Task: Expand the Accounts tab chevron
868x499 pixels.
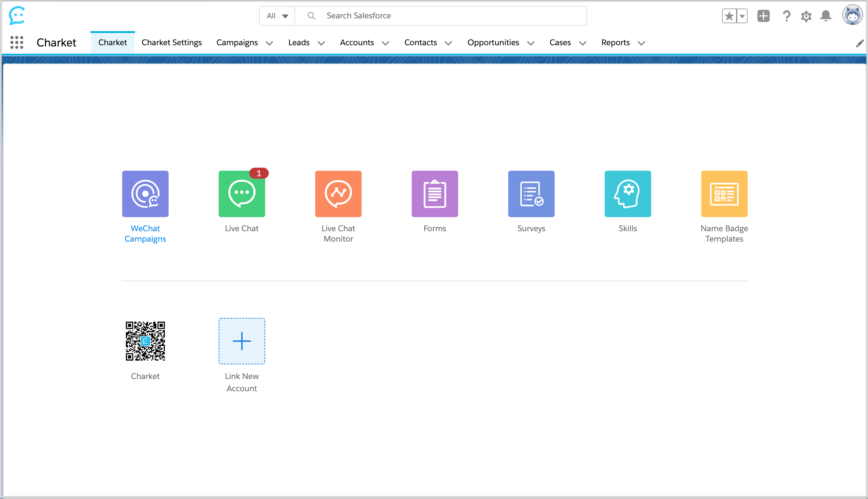Action: coord(385,43)
